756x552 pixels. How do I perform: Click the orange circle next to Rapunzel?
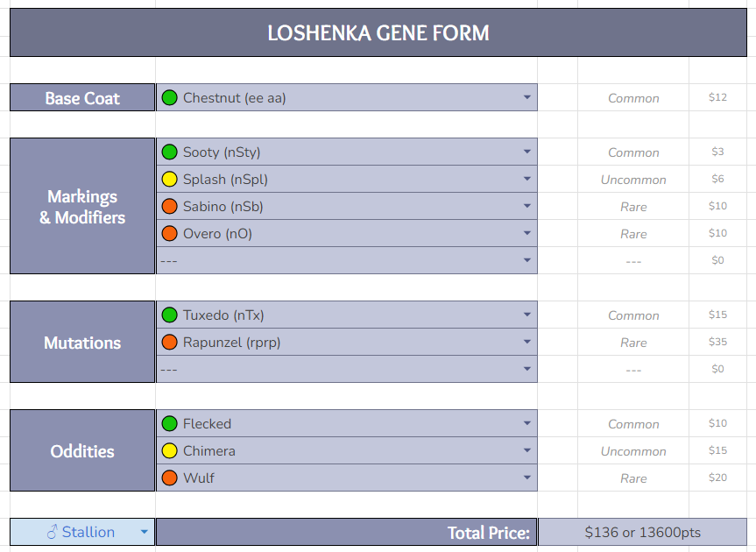pyautogui.click(x=169, y=343)
